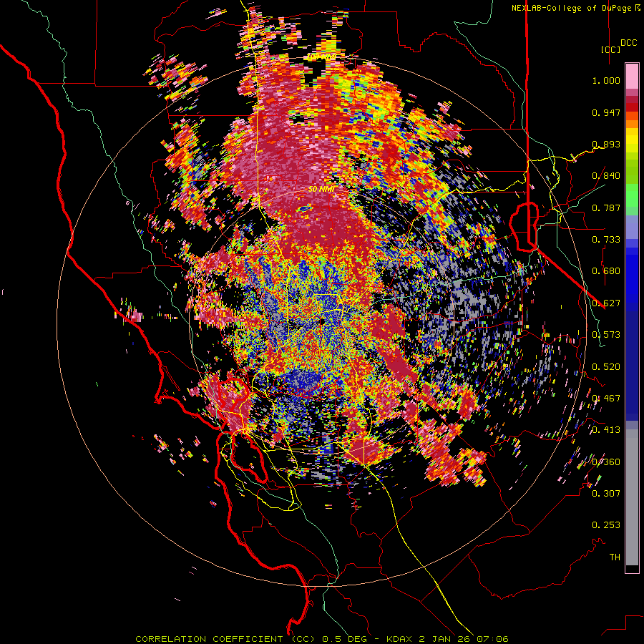Select the 0.680 scale value
The image size is (644, 644).
(606, 271)
